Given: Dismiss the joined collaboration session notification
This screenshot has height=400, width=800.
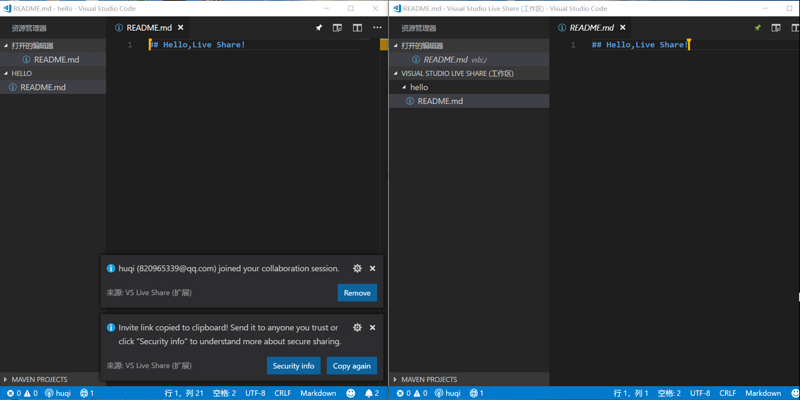Looking at the screenshot, I should (x=372, y=268).
